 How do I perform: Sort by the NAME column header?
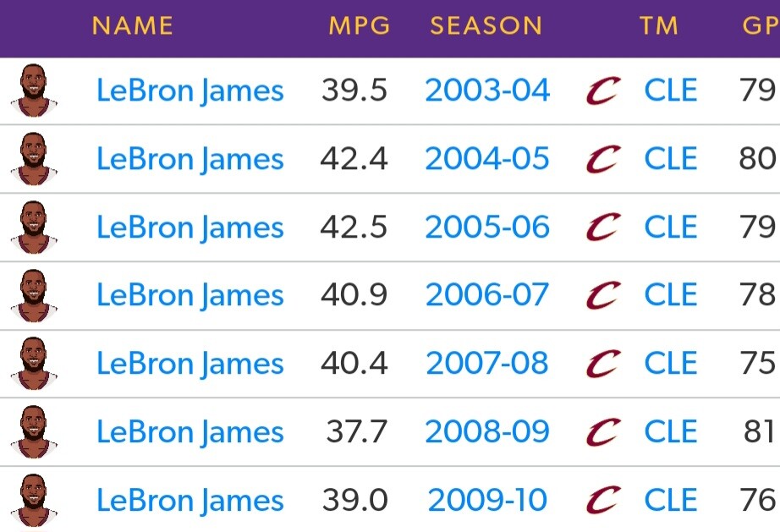[132, 25]
